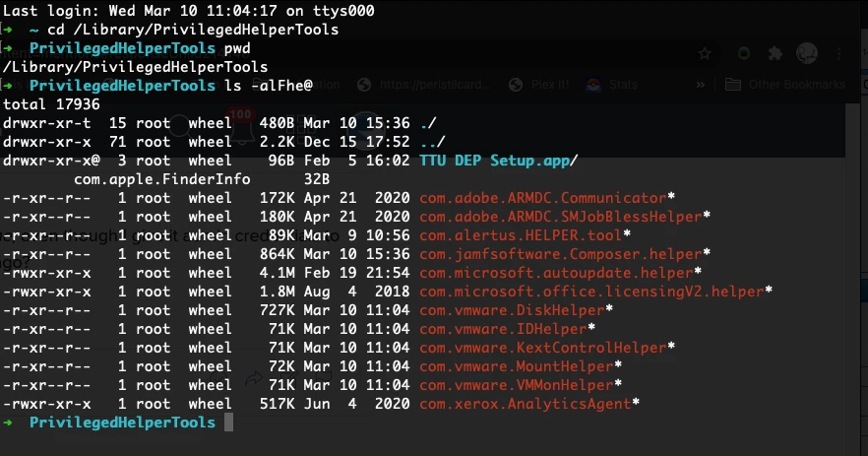
Task: Open the extensions puzzle icon in the browser
Action: point(775,54)
